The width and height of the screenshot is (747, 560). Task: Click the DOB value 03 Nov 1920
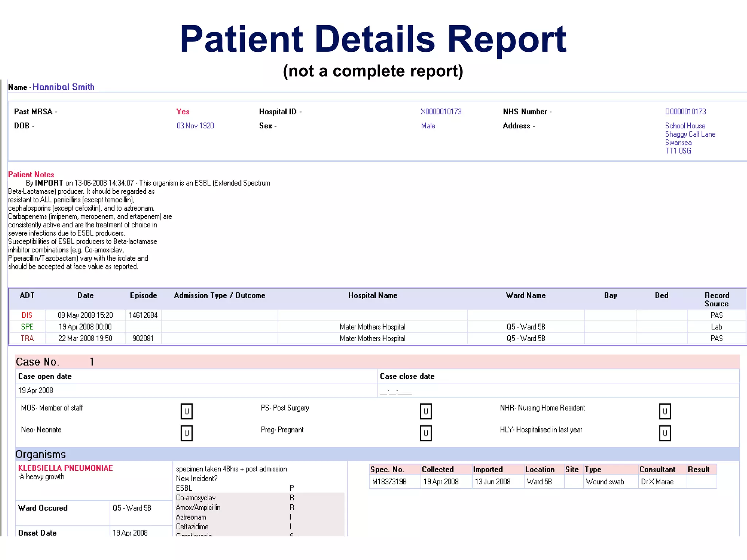pyautogui.click(x=195, y=126)
